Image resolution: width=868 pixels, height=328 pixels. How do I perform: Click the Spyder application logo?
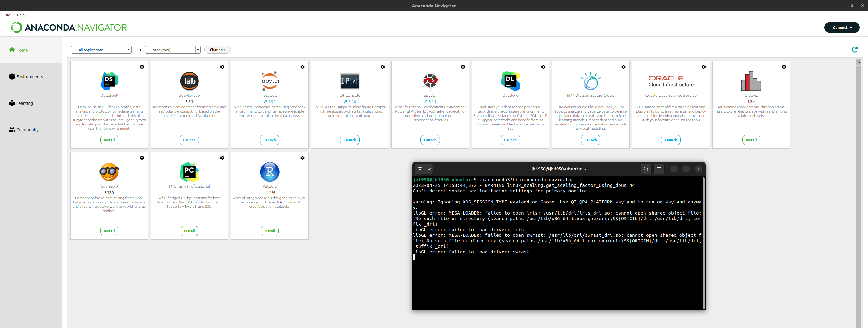[x=430, y=81]
